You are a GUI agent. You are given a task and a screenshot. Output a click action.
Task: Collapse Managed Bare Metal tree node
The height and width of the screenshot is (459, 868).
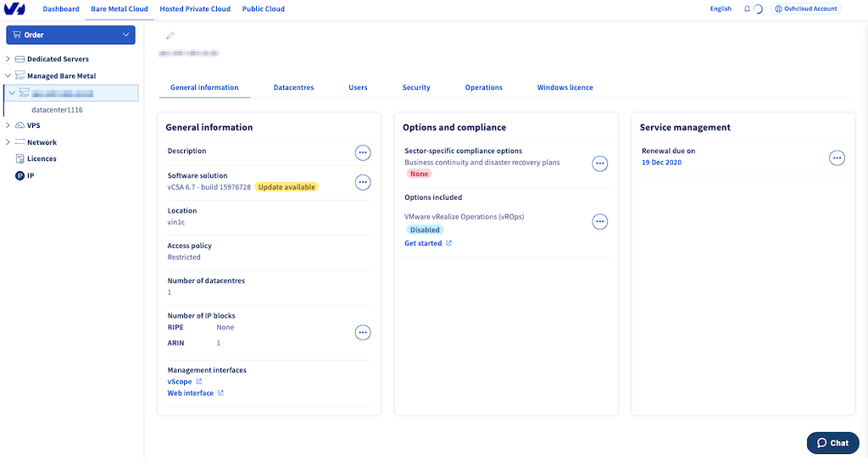pyautogui.click(x=8, y=75)
